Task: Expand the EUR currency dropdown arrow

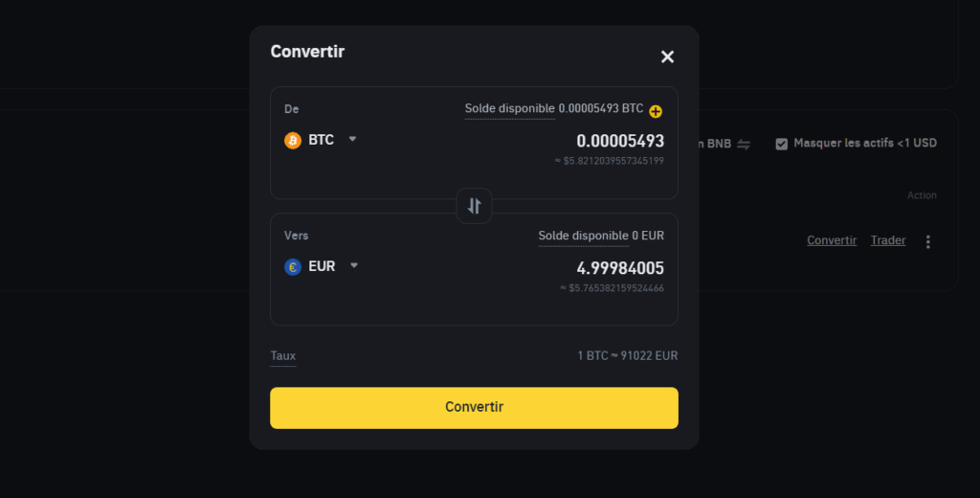Action: pyautogui.click(x=354, y=265)
